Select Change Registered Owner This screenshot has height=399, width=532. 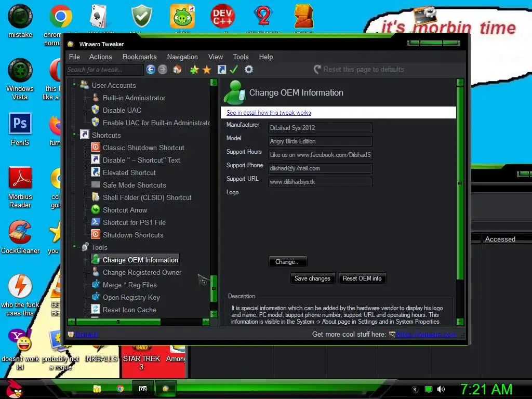[142, 272]
